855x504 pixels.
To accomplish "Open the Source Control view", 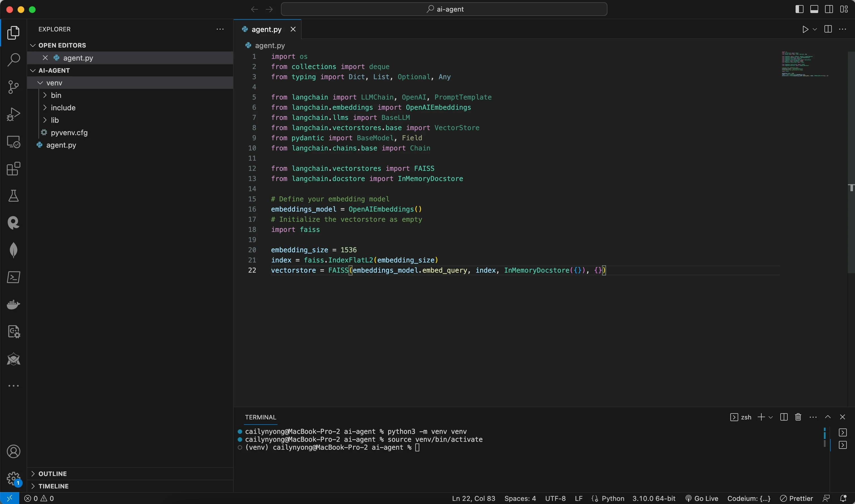I will [x=13, y=87].
